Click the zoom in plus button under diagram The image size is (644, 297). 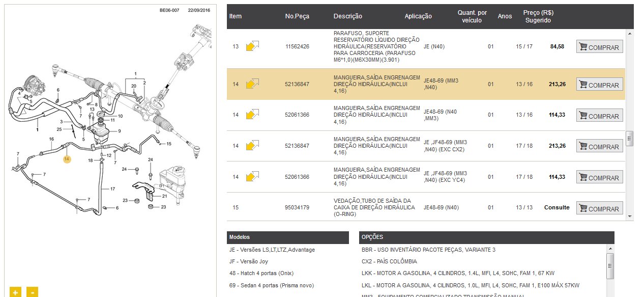(15, 292)
